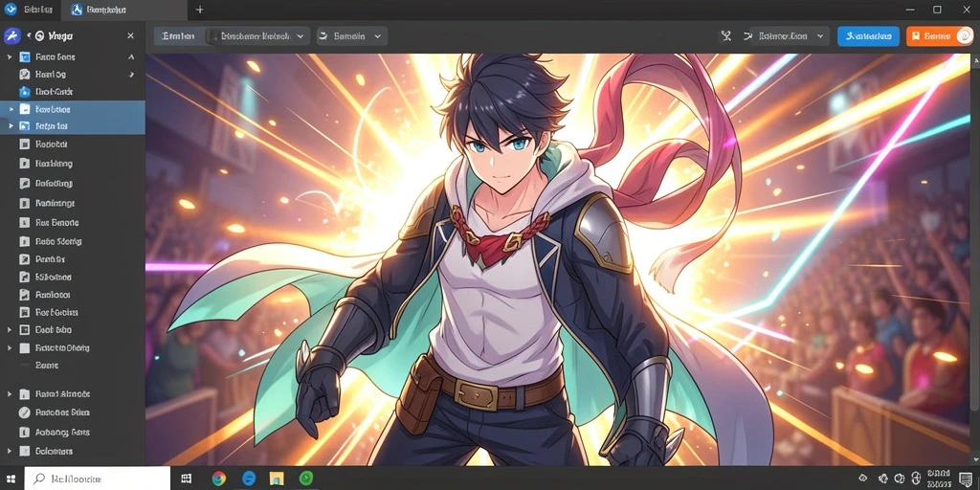
Task: Click the taskbar search input field
Action: [x=98, y=479]
